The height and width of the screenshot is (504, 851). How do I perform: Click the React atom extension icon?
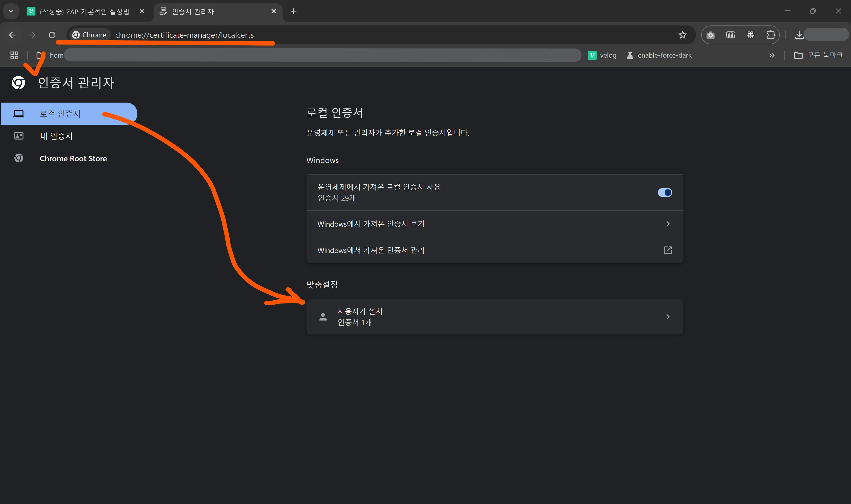750,35
